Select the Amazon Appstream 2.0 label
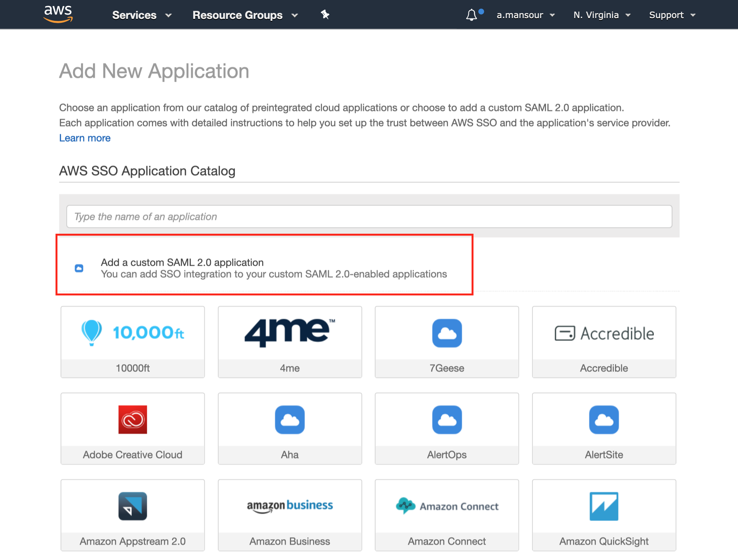This screenshot has width=738, height=560. point(133,541)
